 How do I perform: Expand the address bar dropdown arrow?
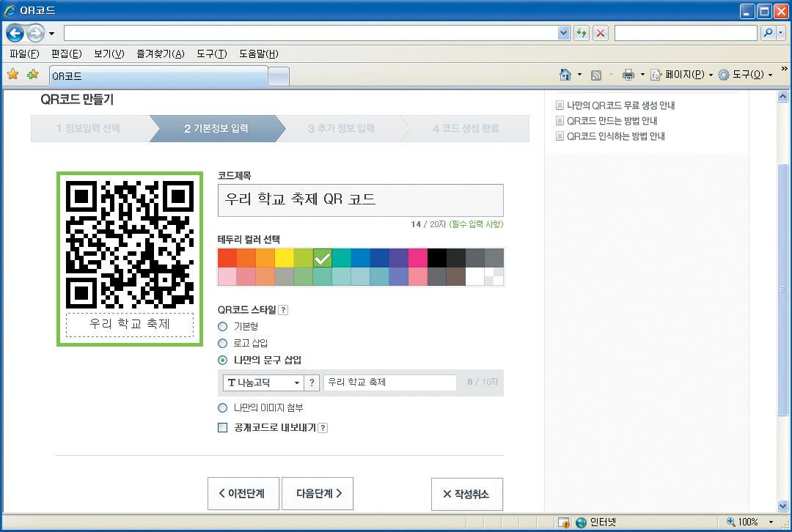point(563,33)
